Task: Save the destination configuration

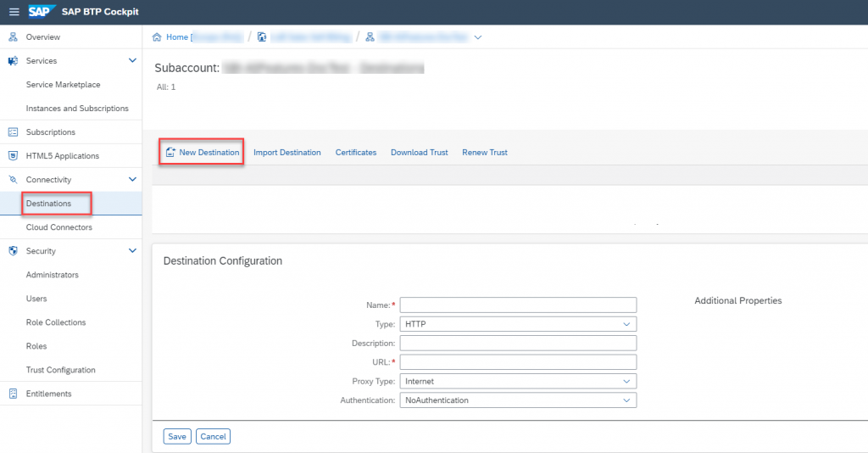Action: pyautogui.click(x=177, y=436)
